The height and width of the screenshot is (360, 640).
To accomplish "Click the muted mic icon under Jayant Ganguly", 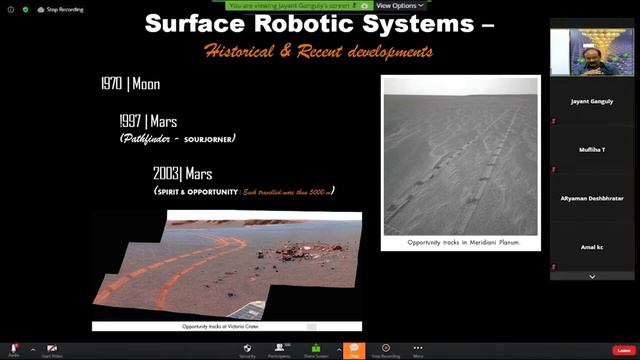I will pyautogui.click(x=554, y=121).
